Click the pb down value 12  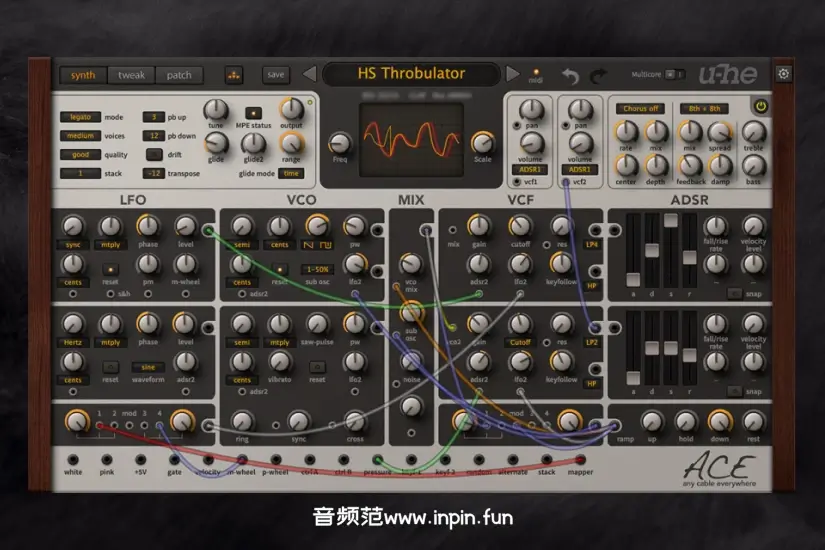point(154,136)
